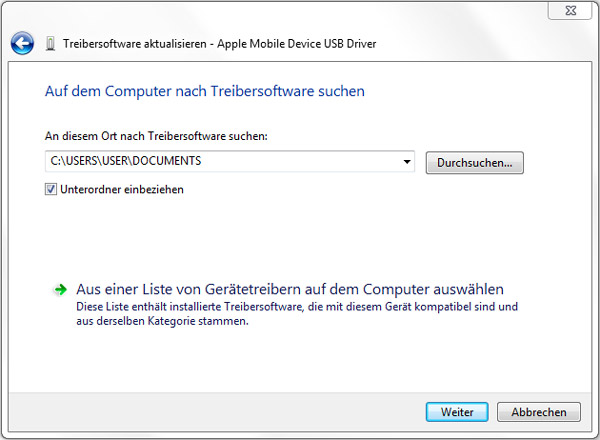Open the driver location path dropdown
Image resolution: width=600 pixels, height=440 pixels.
pos(407,161)
